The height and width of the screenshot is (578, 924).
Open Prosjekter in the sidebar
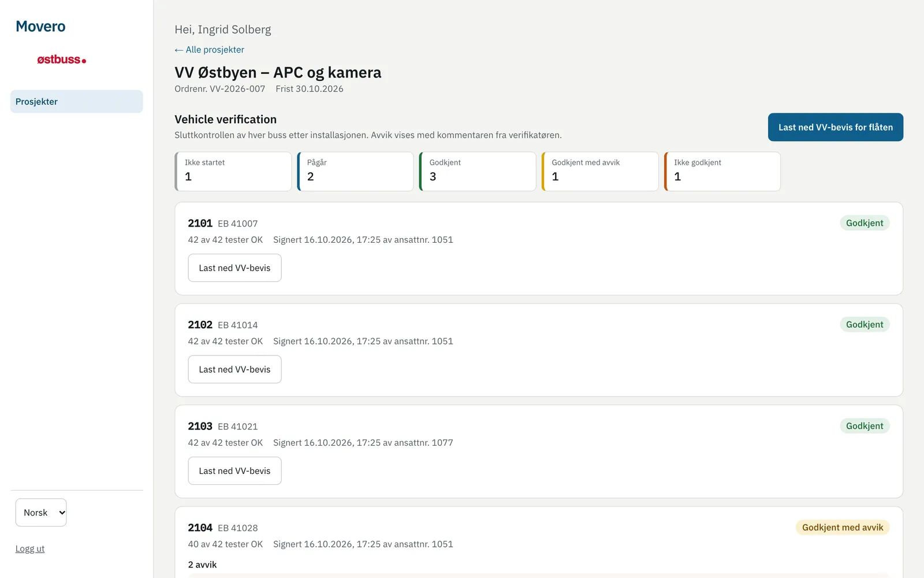[x=76, y=102]
